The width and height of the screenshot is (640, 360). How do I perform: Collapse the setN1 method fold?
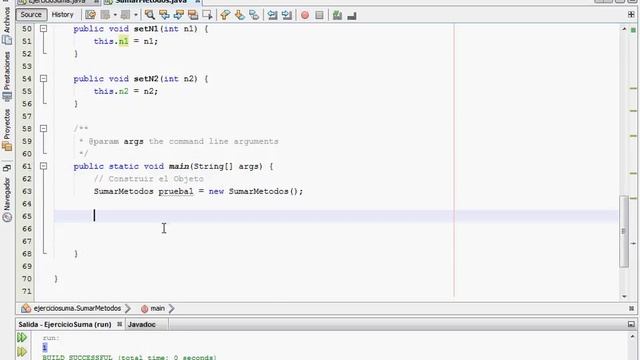click(x=43, y=29)
